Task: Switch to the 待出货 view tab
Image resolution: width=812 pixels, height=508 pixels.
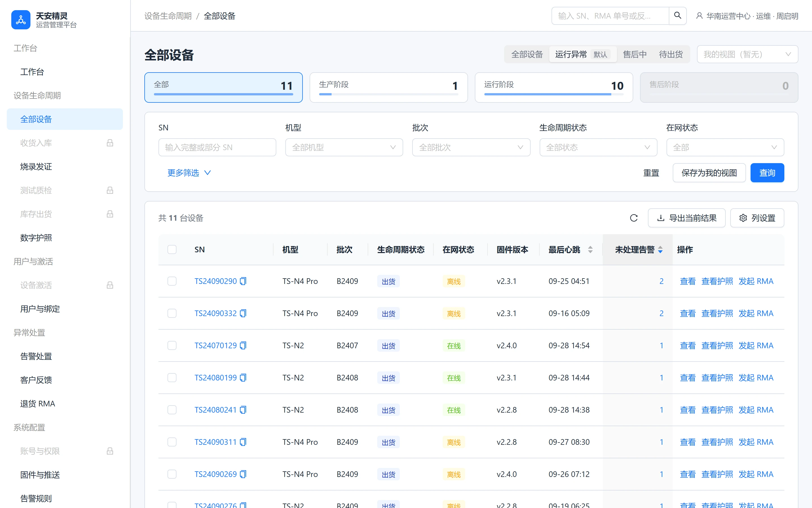Action: (671, 54)
